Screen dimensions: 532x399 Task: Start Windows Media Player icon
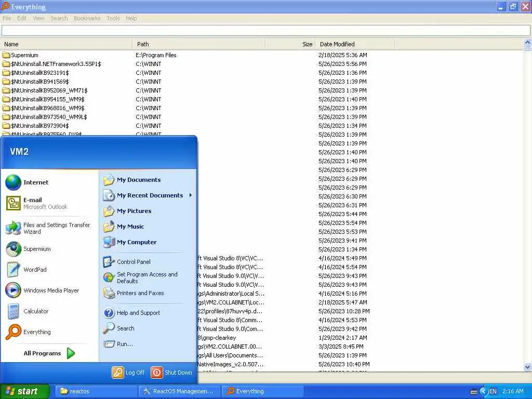tap(13, 290)
